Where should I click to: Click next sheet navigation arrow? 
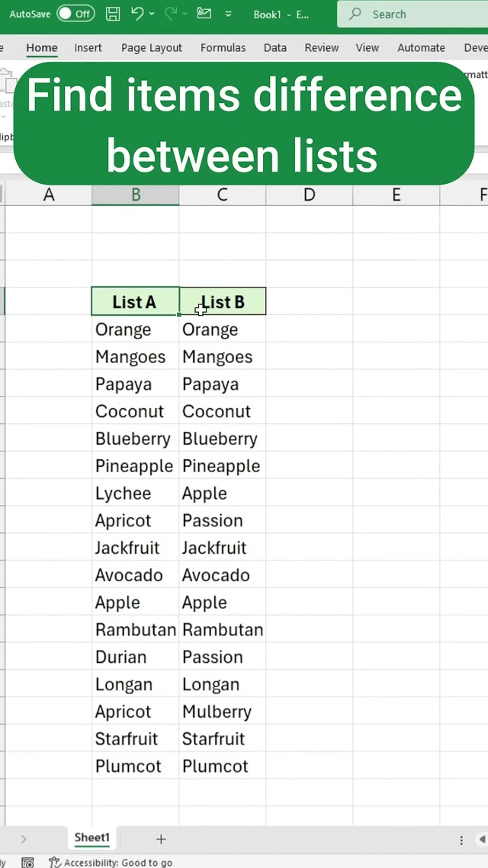(24, 839)
